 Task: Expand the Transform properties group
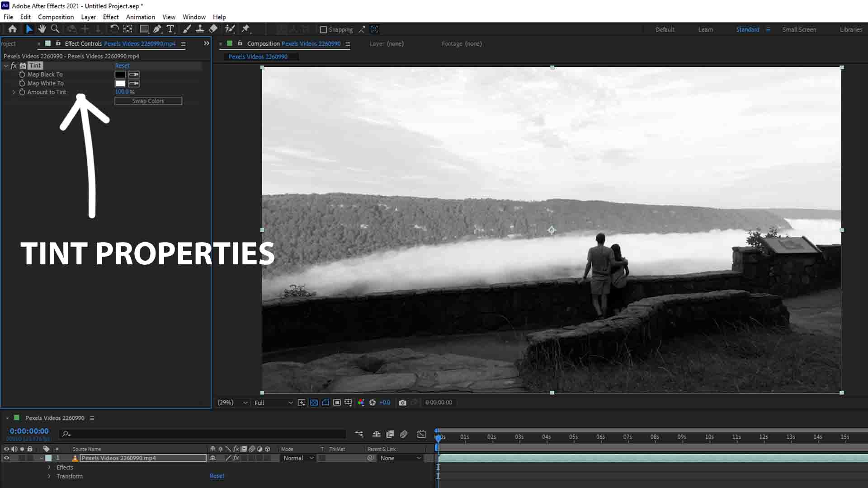click(x=49, y=476)
